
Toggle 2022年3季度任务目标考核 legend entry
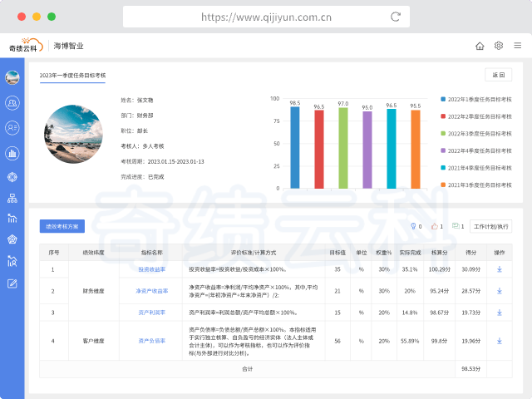pyautogui.click(x=478, y=133)
